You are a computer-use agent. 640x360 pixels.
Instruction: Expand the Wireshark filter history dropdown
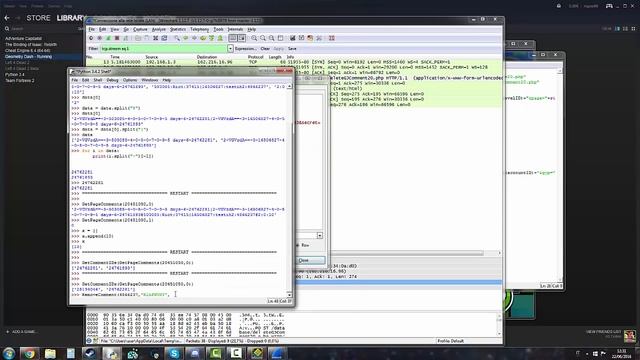[x=230, y=49]
